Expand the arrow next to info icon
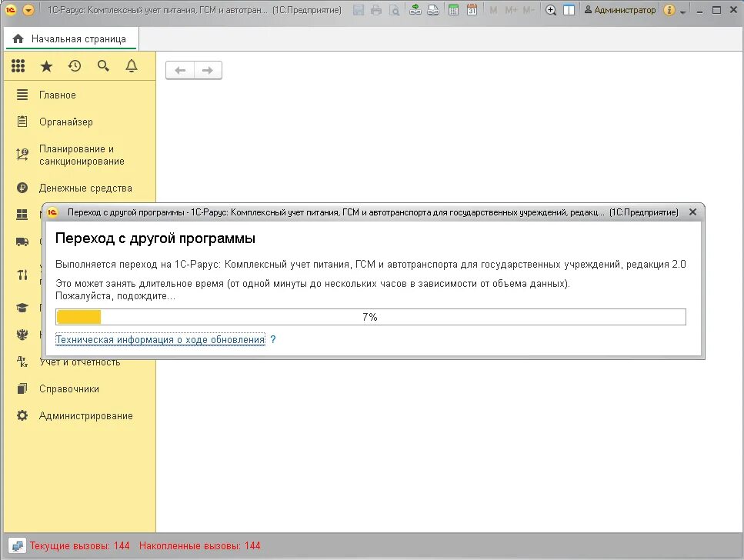Image resolution: width=744 pixels, height=560 pixels. [x=682, y=12]
